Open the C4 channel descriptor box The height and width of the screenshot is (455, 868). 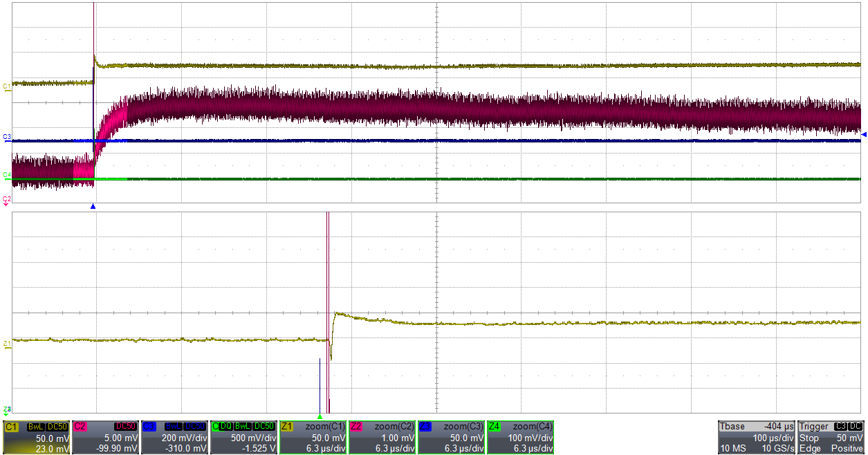coord(244,437)
